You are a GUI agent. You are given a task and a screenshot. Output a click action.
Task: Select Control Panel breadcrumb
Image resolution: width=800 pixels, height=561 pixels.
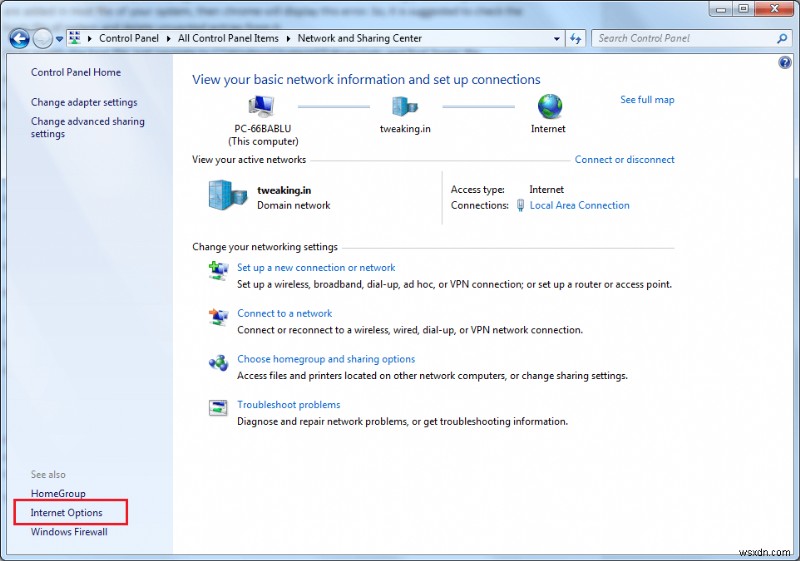click(129, 38)
